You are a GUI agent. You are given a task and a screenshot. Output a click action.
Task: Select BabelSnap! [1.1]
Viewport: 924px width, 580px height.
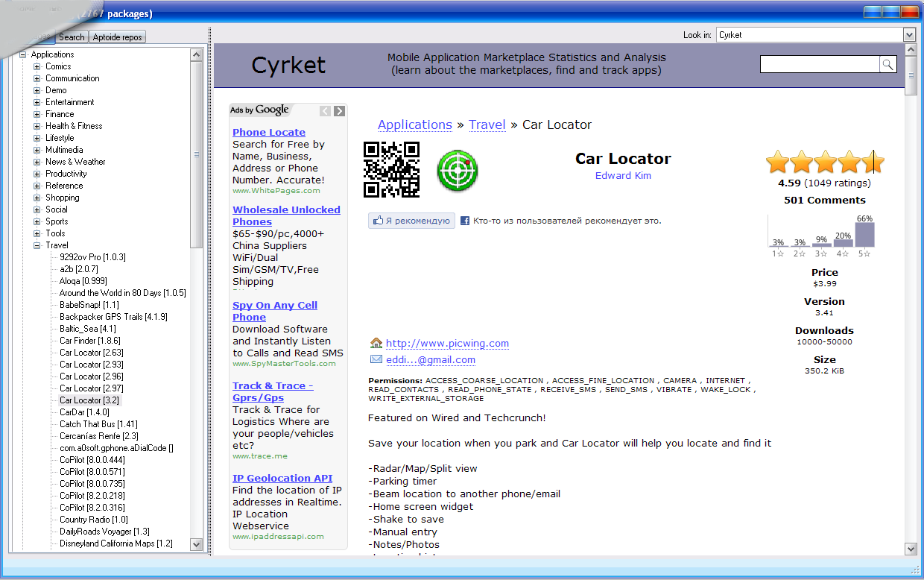pos(89,305)
